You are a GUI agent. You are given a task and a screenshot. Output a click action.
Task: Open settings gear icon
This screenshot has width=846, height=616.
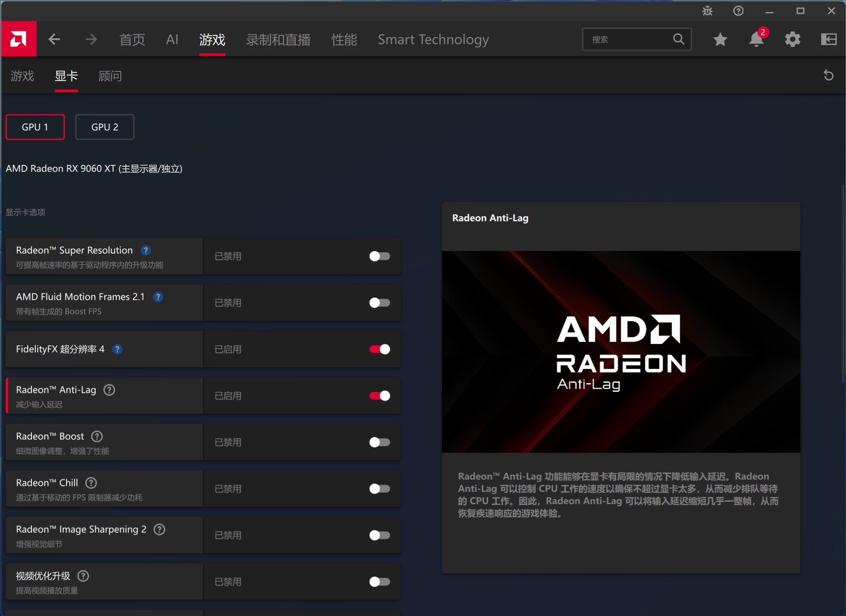[x=792, y=40]
